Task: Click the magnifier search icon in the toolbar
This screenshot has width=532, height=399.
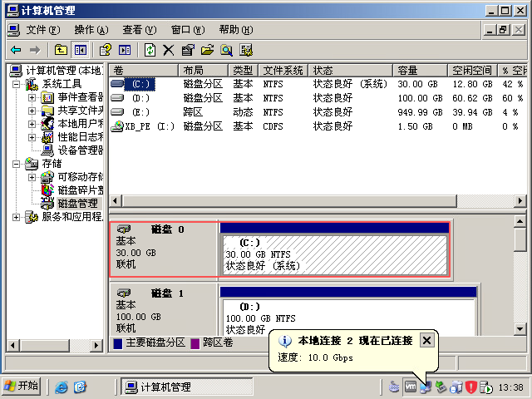Action: [x=226, y=50]
